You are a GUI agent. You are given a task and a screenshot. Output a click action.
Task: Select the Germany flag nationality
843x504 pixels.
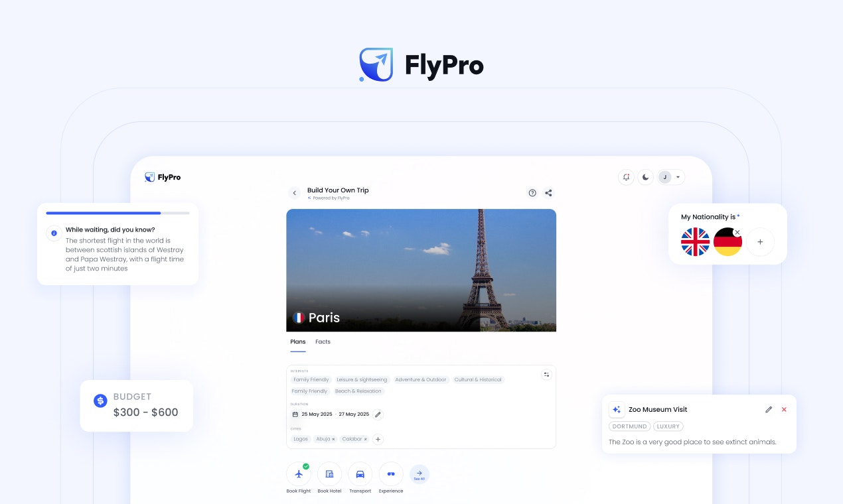pos(728,242)
